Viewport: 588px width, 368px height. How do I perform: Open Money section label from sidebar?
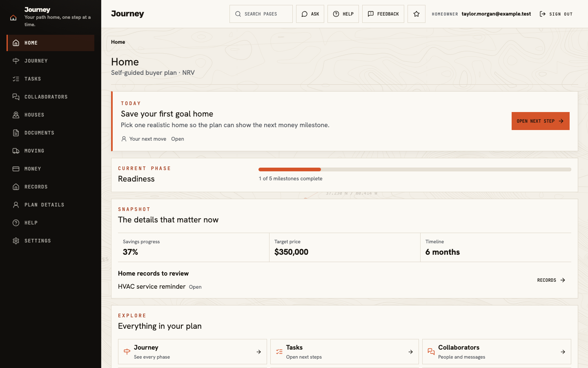[x=33, y=169]
